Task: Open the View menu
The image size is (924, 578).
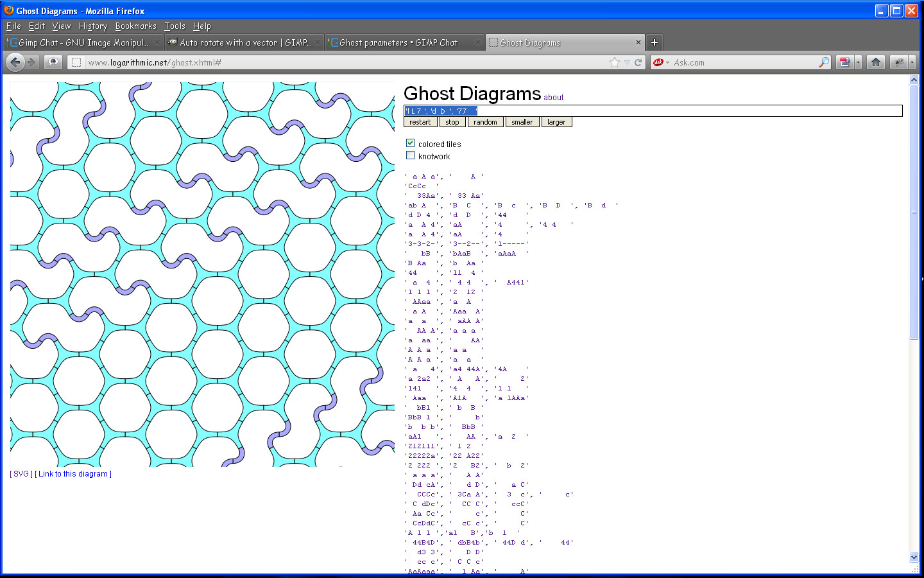Action: pos(62,26)
